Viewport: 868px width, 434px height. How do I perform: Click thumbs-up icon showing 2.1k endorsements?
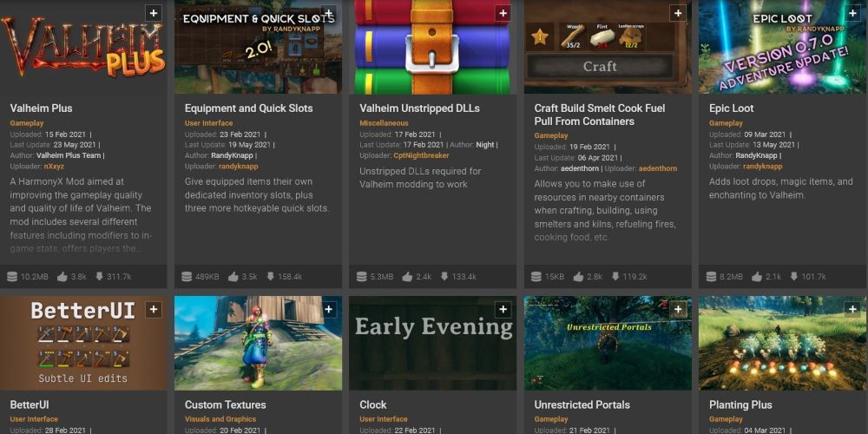click(x=757, y=276)
